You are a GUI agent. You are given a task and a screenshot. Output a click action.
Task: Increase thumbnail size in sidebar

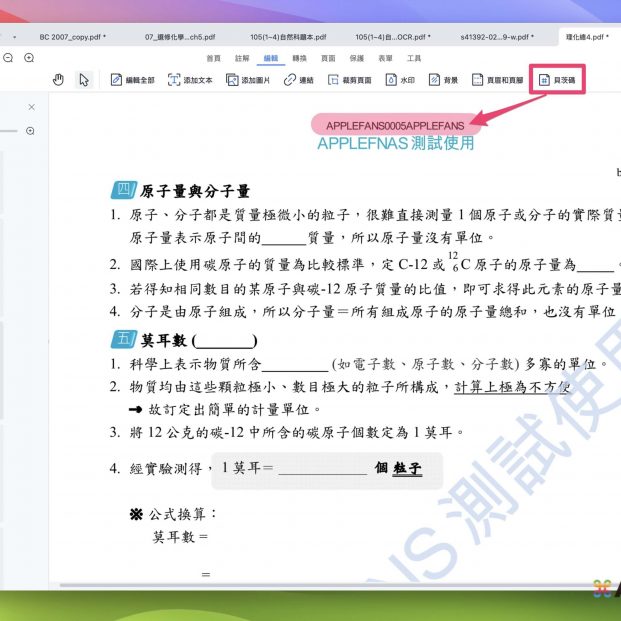pos(30,131)
